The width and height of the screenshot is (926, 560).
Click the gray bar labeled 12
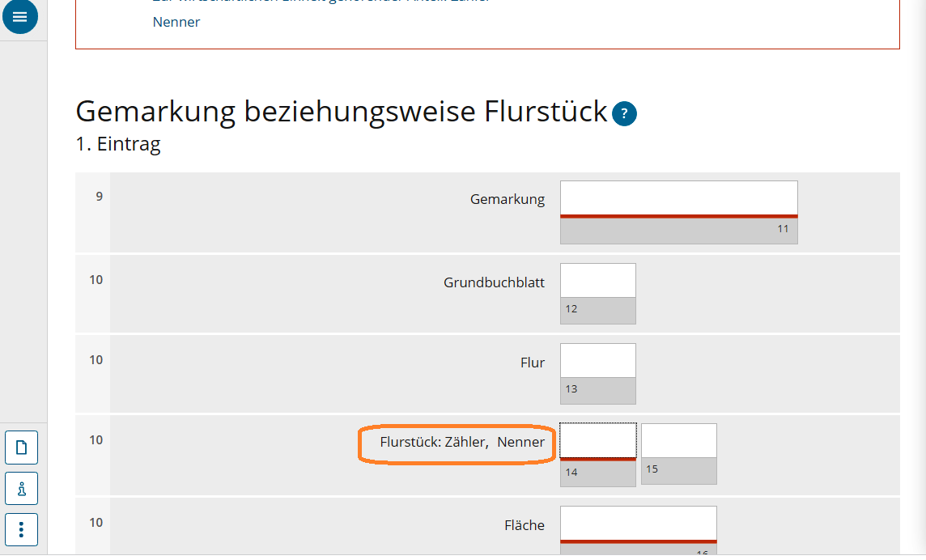point(597,309)
